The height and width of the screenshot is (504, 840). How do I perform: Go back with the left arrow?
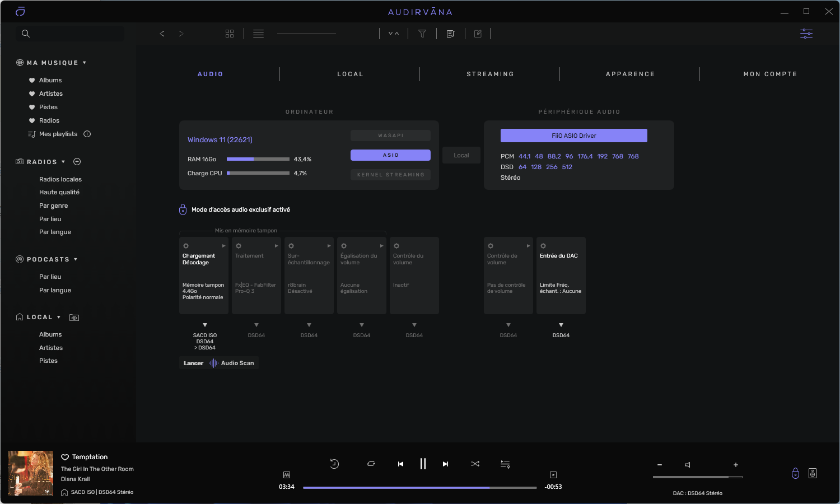tap(162, 34)
